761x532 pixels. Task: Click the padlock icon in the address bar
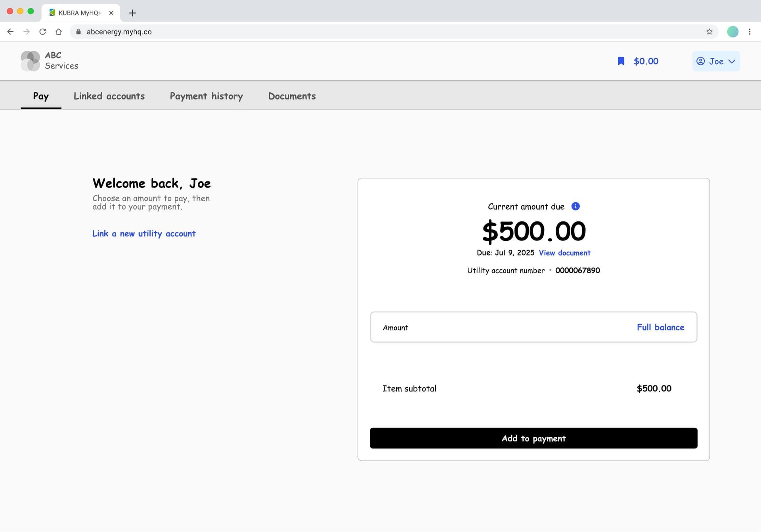coord(78,32)
